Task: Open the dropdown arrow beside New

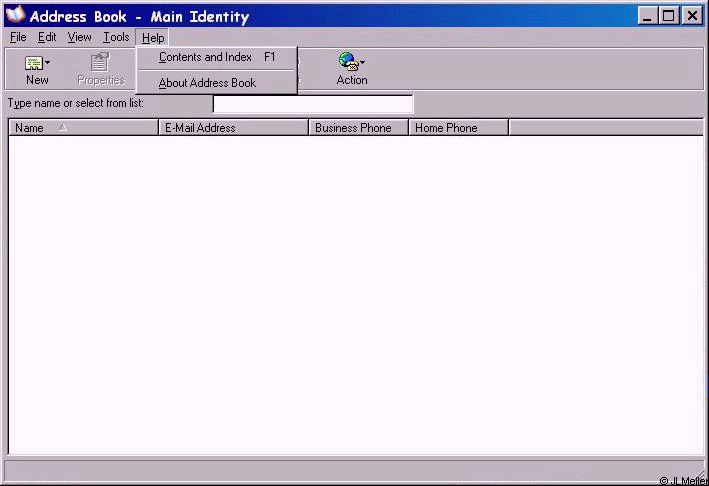Action: tap(47, 63)
